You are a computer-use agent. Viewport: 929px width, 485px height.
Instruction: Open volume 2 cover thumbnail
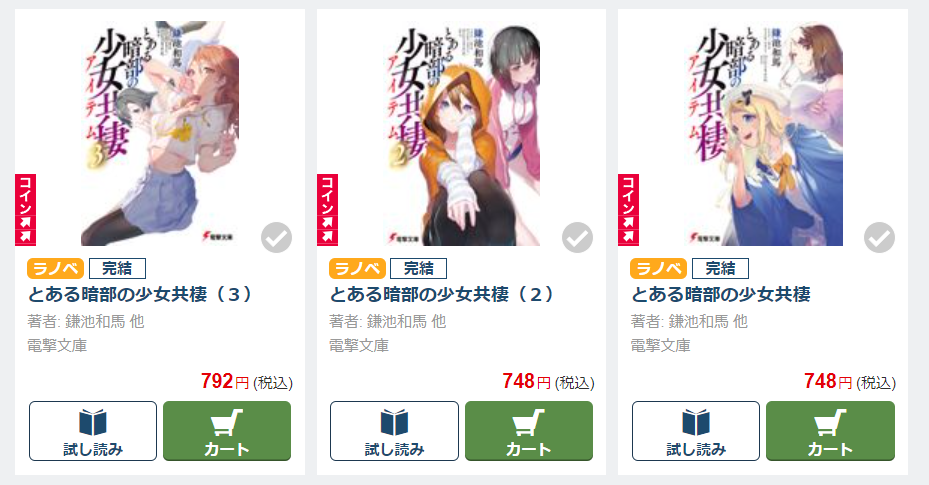462,133
